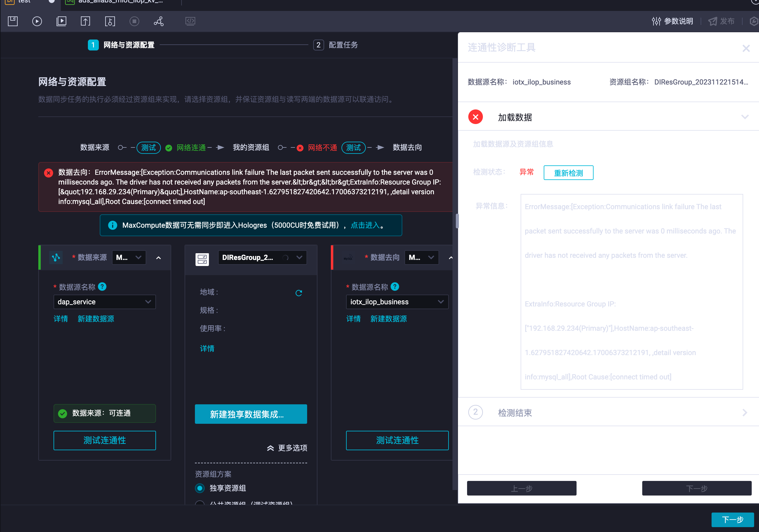
Task: Click the blue 下一步 button at bottom
Action: pos(733,520)
